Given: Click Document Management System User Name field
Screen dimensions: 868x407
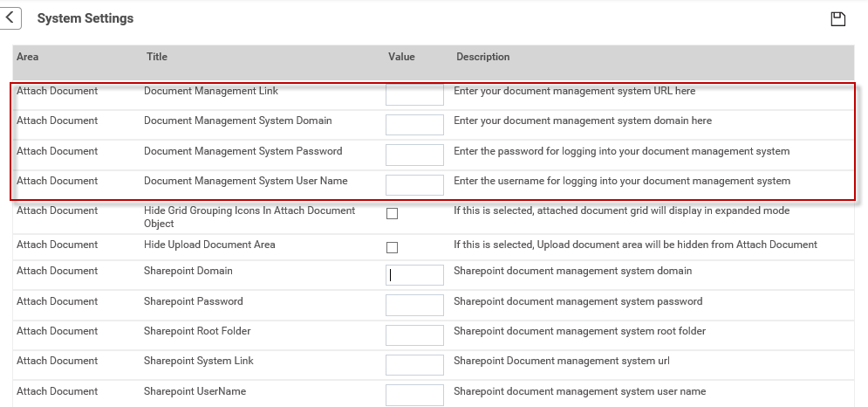Looking at the screenshot, I should pos(414,185).
